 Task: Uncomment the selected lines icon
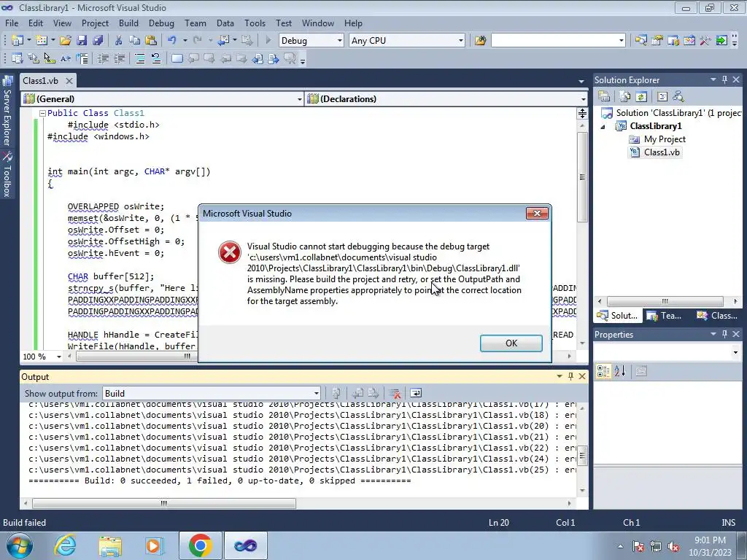(156, 58)
